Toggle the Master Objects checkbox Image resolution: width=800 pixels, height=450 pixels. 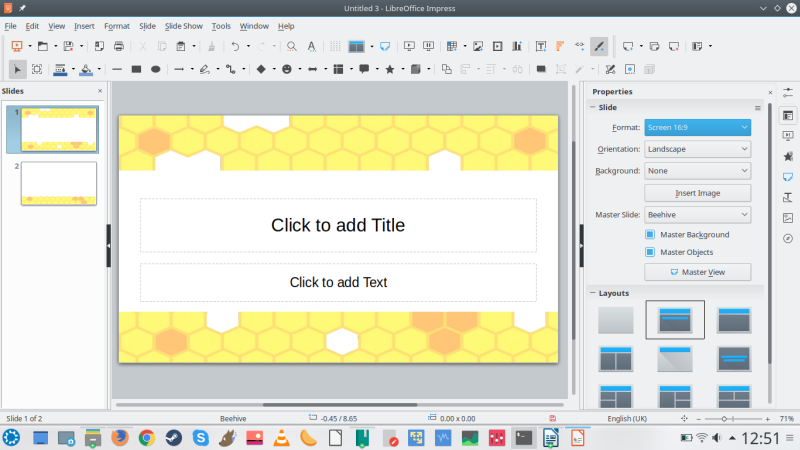(651, 252)
